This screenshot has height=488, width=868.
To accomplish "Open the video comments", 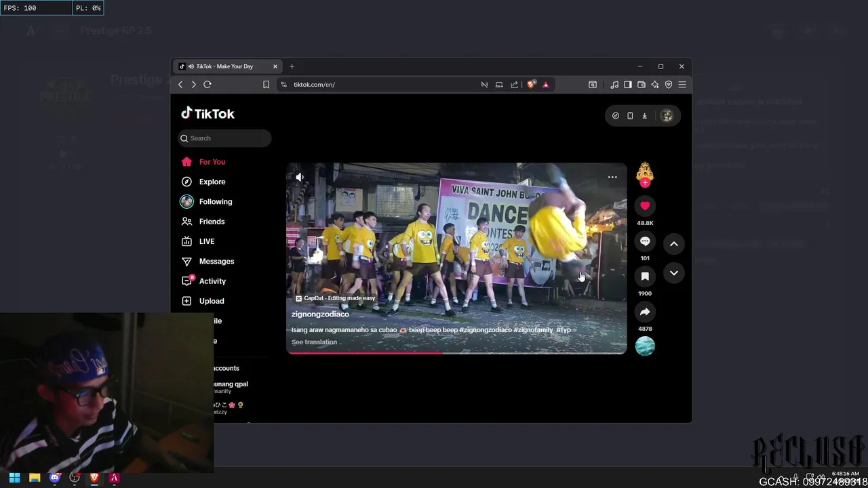I will tap(645, 241).
